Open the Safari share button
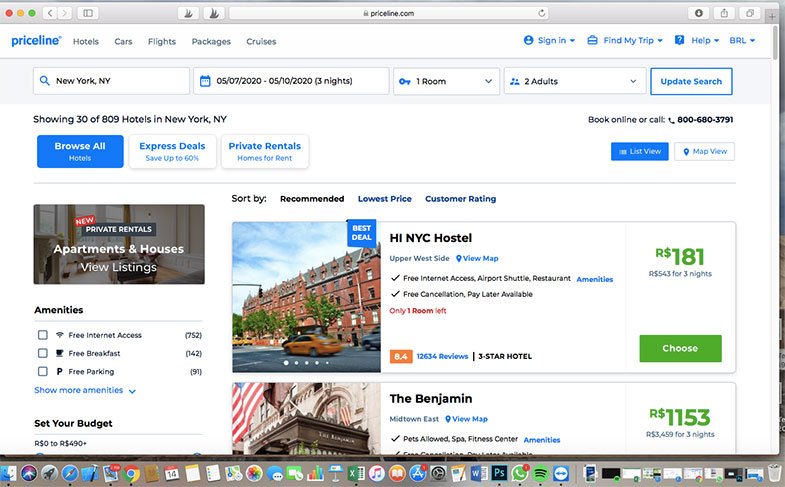The width and height of the screenshot is (785, 487). click(x=724, y=13)
